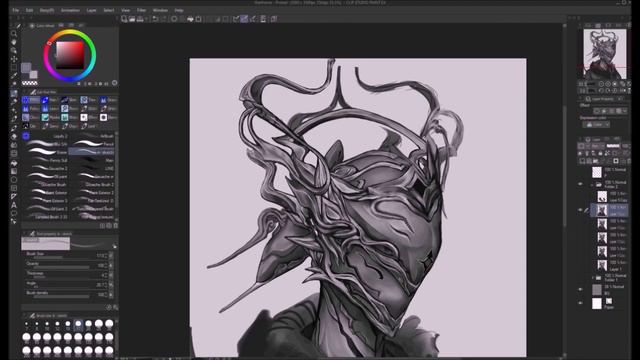Click trash icon below sub tool list
This screenshot has height=360, width=640.
click(116, 226)
